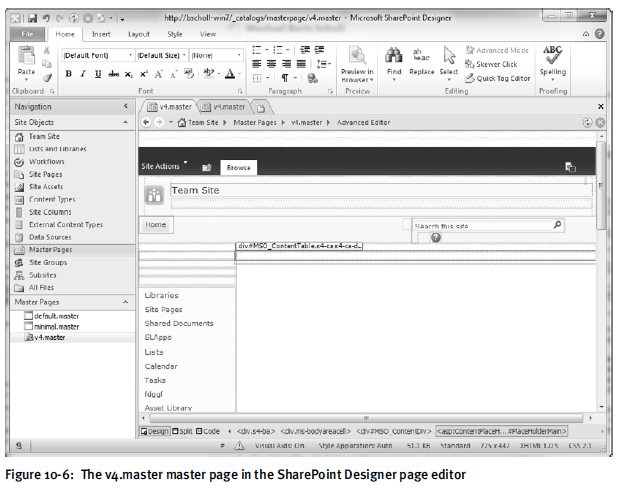Viewport: 622px width, 489px height.
Task: Select the first v4.master document tab
Action: [169, 107]
